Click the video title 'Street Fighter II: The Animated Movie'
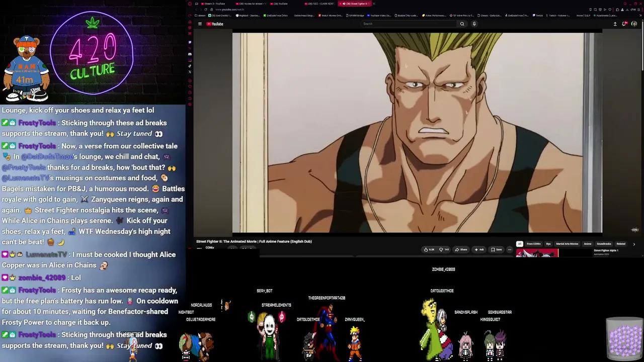This screenshot has height=362, width=644. click(x=254, y=241)
